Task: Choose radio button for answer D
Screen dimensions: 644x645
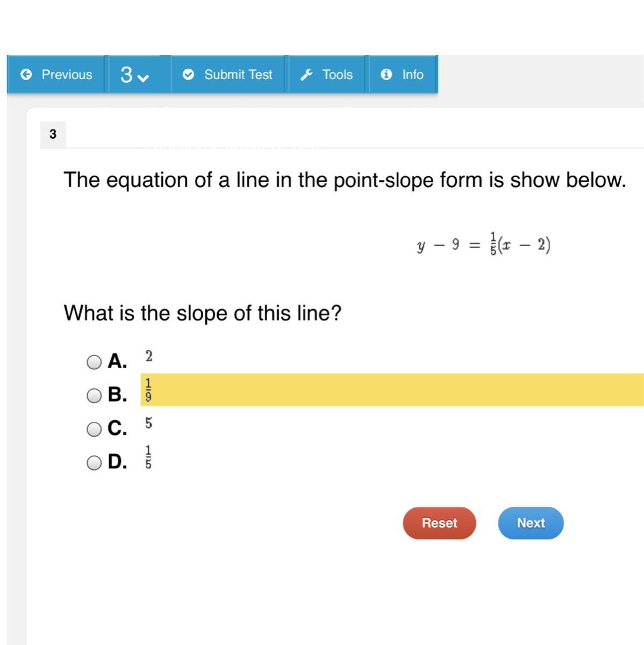Action: point(94,462)
